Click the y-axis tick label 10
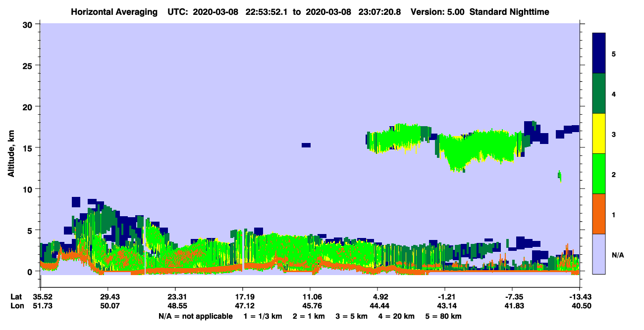This screenshot has width=644, height=330. pyautogui.click(x=27, y=189)
